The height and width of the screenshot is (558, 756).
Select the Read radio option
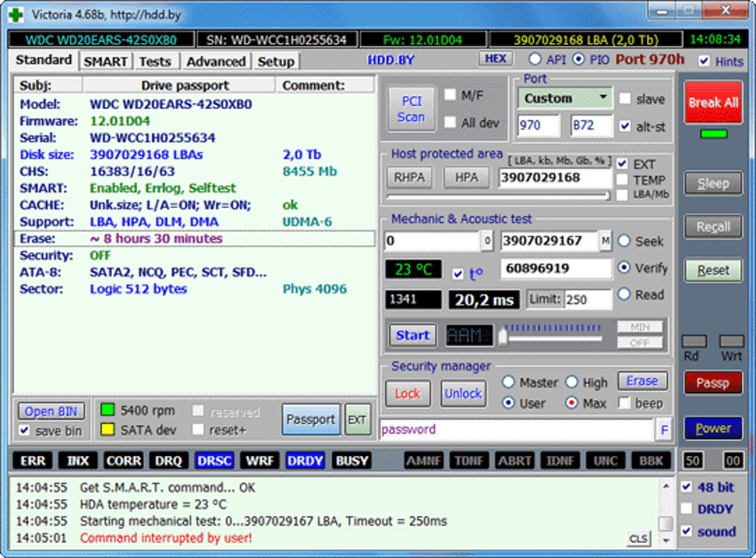tap(624, 293)
